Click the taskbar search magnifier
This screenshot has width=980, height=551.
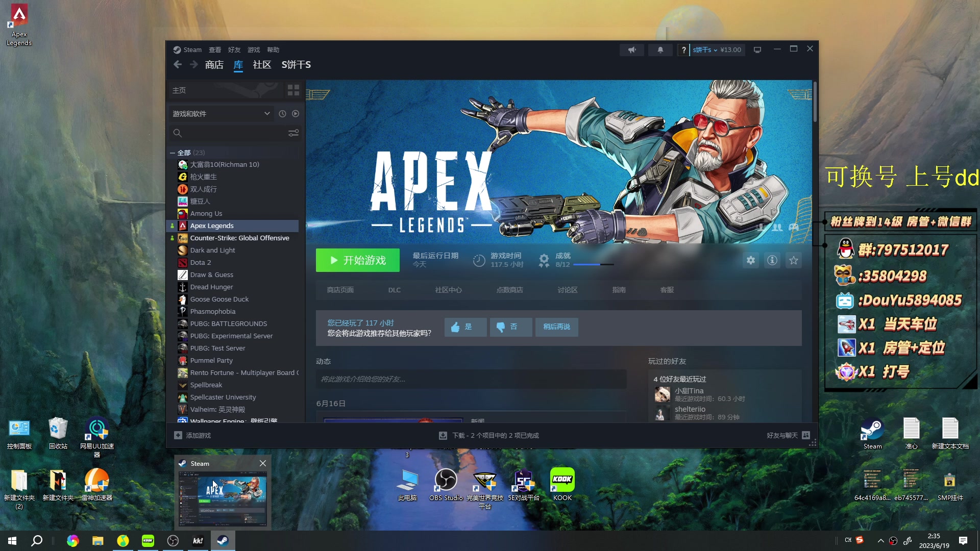(37, 541)
